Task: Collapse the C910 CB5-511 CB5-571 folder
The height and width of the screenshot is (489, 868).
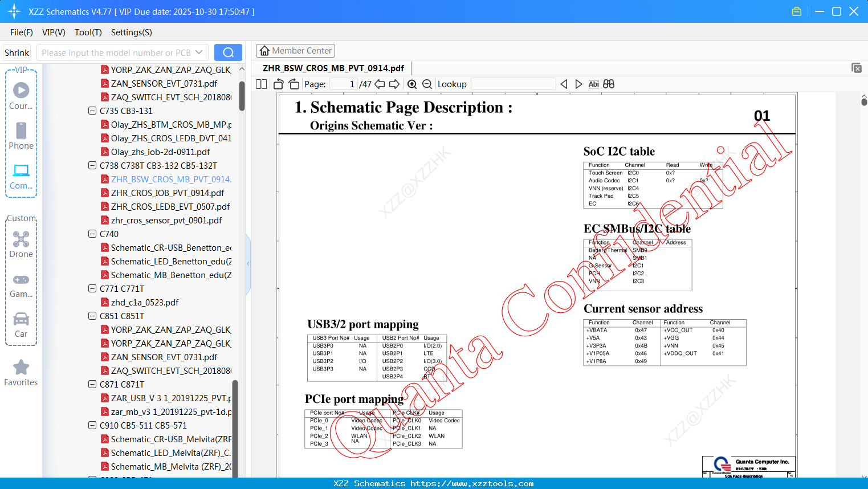Action: 92,425
